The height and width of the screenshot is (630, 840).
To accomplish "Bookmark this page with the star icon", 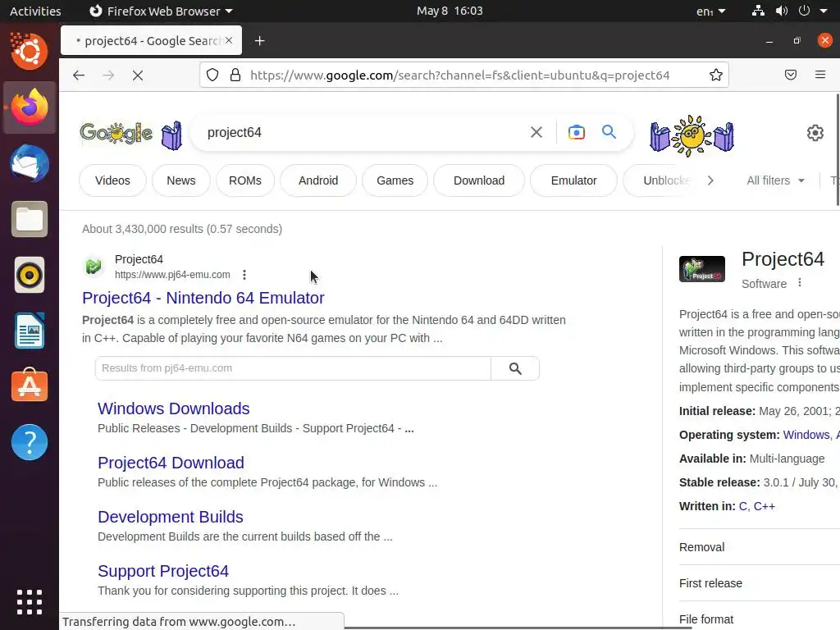I will click(x=715, y=75).
